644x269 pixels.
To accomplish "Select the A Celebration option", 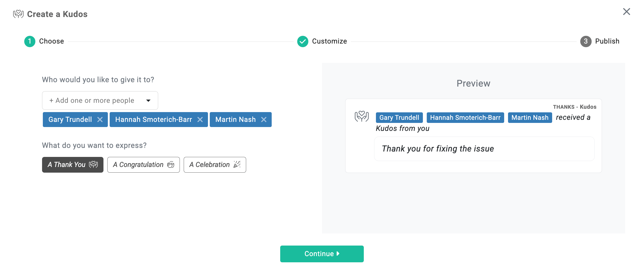I will [215, 165].
